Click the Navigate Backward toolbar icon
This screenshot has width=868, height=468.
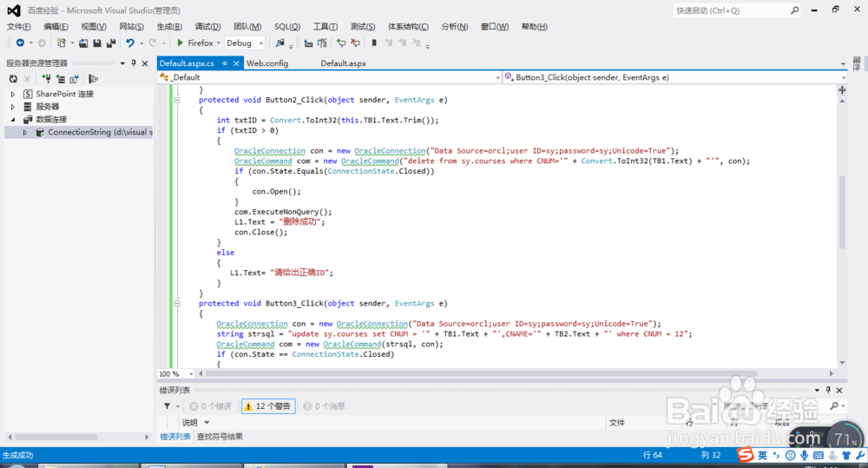(20, 43)
